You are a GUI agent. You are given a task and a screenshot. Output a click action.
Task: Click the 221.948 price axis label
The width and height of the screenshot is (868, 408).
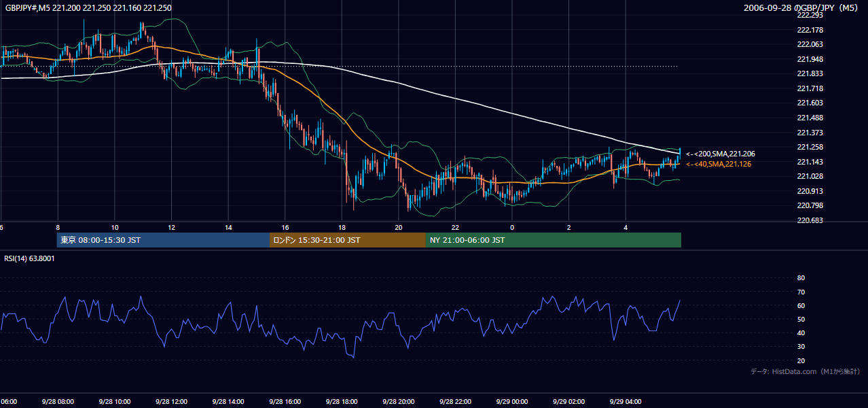[x=810, y=59]
